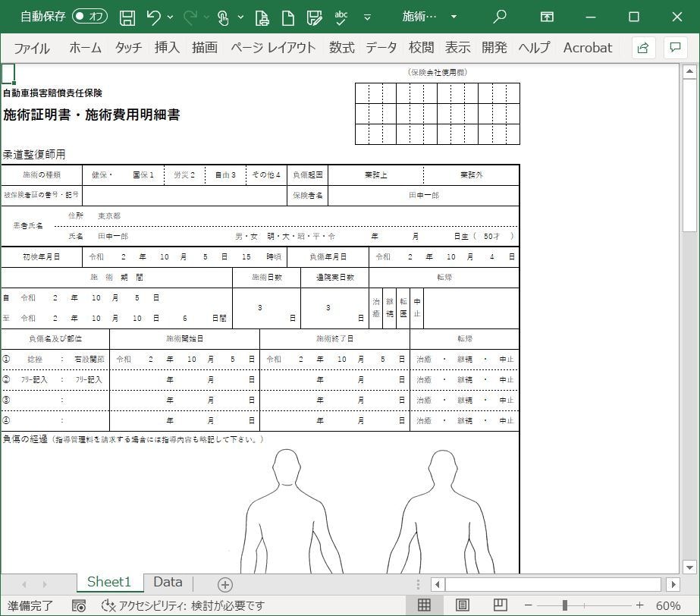The width and height of the screenshot is (700, 616).
Task: Open the データ tab
Action: click(381, 48)
